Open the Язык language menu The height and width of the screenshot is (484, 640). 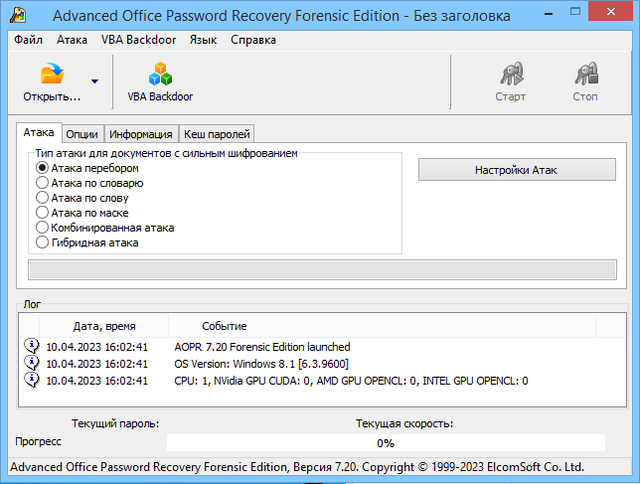203,40
